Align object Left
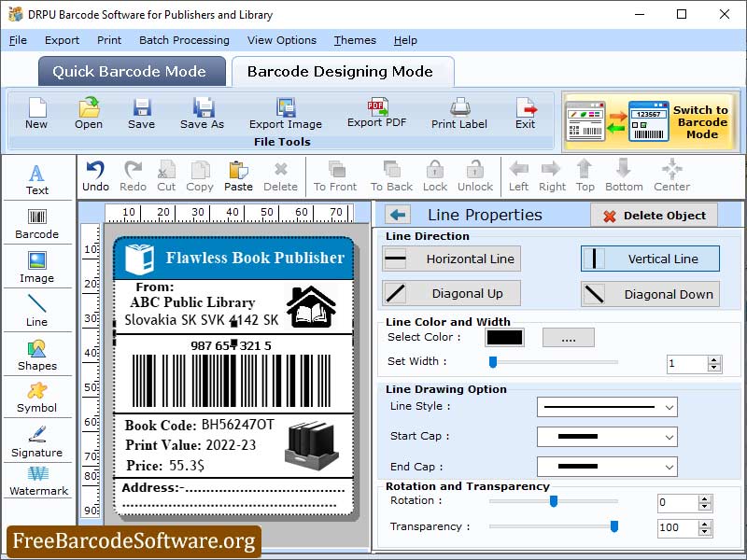This screenshot has height=560, width=747. [x=518, y=176]
